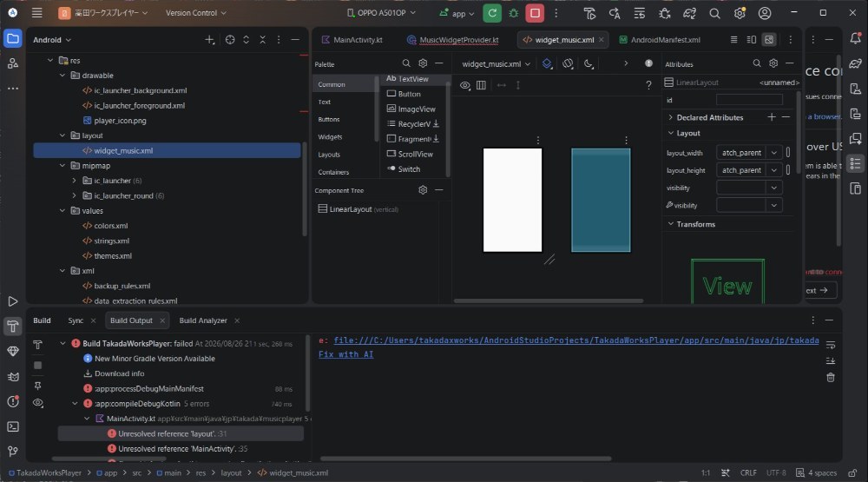The image size is (868, 482).
Task: Select the blueprint preview surface
Action: click(x=601, y=200)
